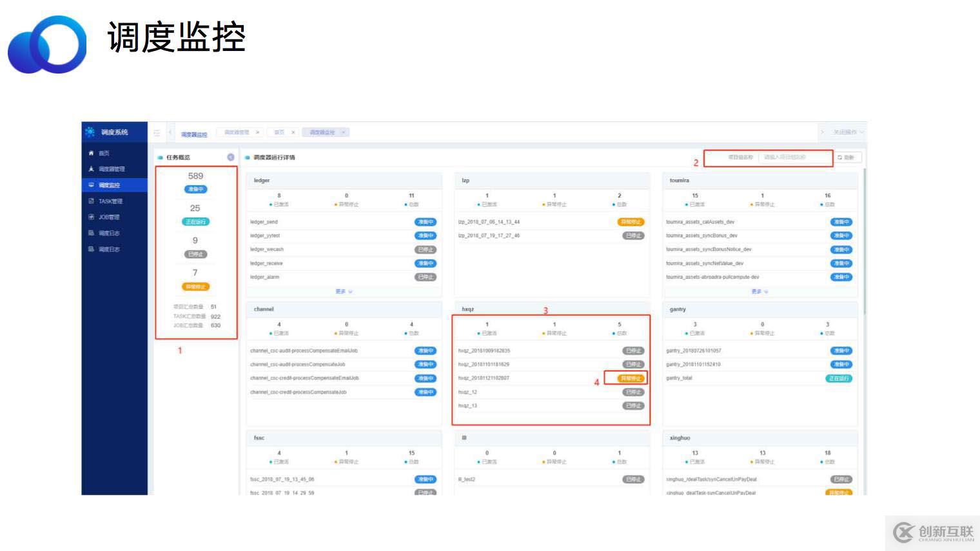Close the 调度器管理 tab
This screenshot has width=980, height=551.
257,132
